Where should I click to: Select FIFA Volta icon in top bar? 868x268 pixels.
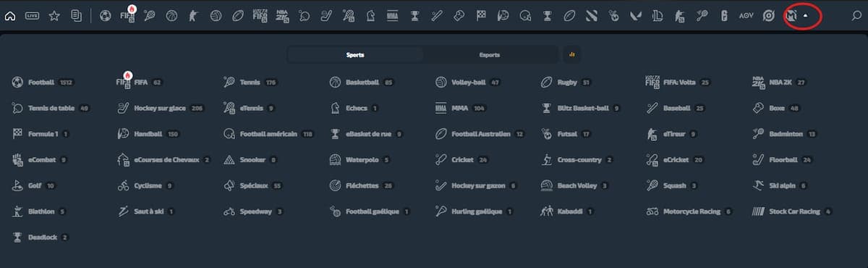[260, 15]
